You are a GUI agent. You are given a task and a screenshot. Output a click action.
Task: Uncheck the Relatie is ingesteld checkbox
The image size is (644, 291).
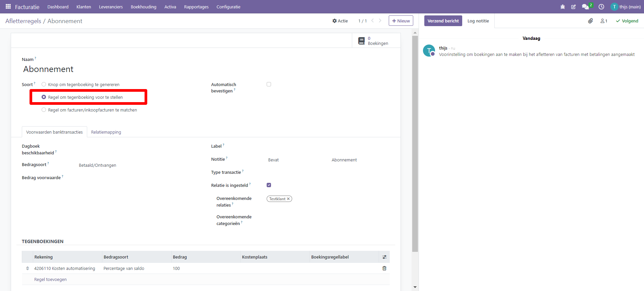click(269, 185)
